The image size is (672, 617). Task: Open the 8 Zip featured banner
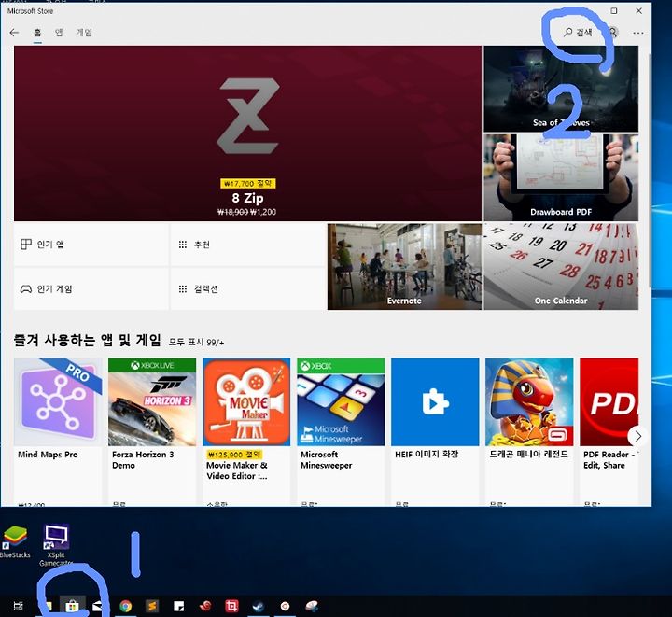pos(247,133)
